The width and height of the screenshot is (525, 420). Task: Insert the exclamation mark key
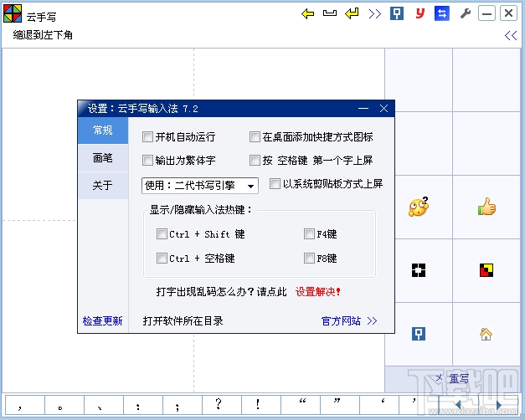click(261, 405)
